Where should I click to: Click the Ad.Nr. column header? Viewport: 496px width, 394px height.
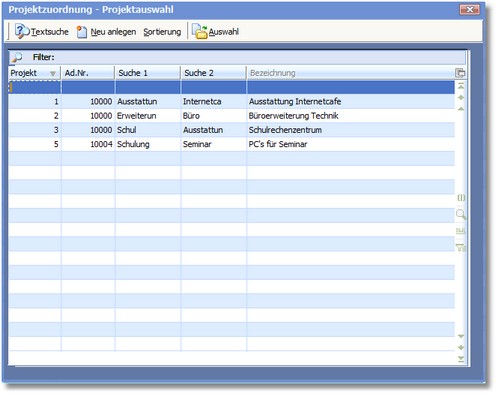point(88,73)
